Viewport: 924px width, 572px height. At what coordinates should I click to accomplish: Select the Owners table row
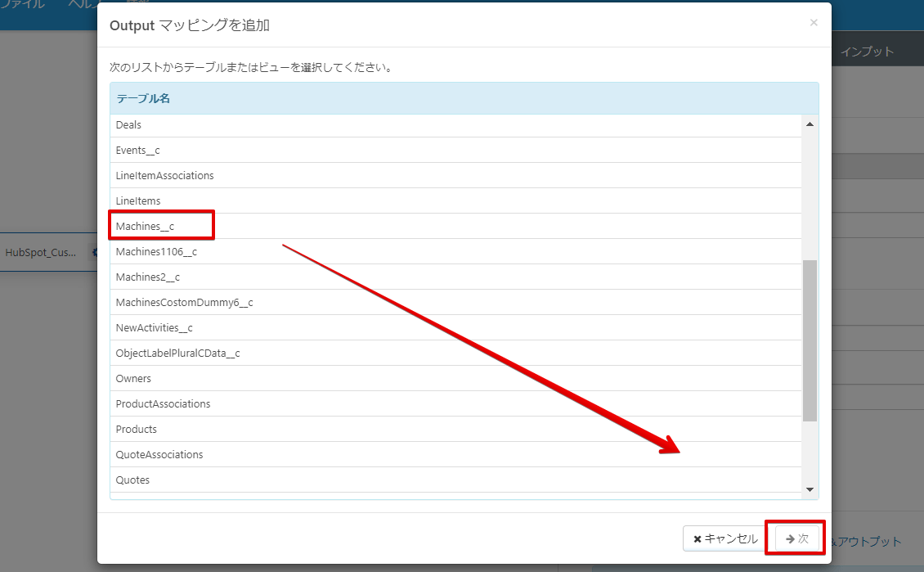click(x=455, y=379)
